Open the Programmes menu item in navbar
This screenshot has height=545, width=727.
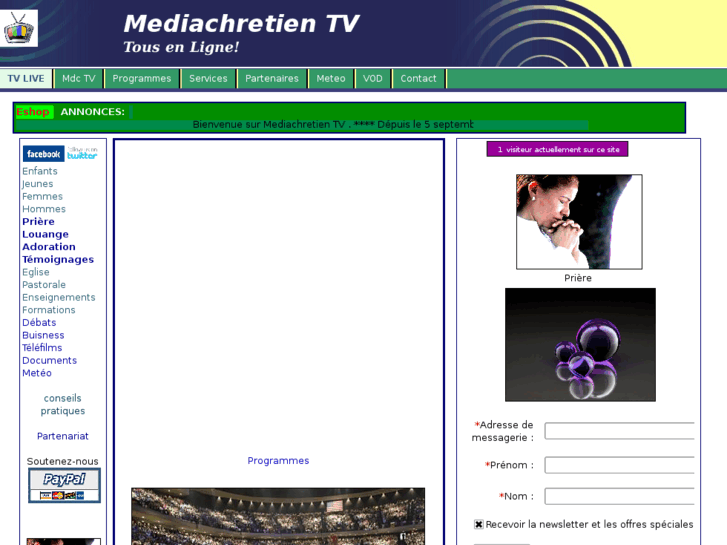point(142,78)
